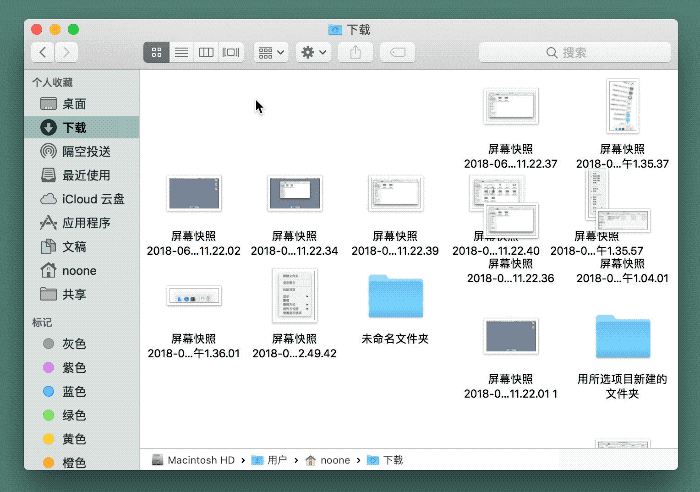Viewport: 700px width, 492px height.
Task: Select 最近使用 Recents in sidebar
Action: point(86,175)
